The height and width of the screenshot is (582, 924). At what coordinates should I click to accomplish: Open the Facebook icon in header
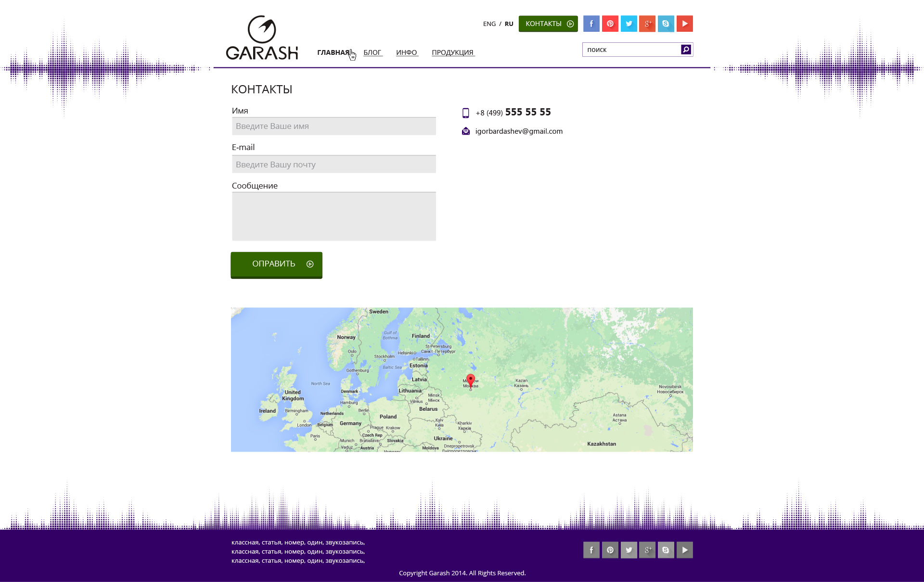(591, 24)
